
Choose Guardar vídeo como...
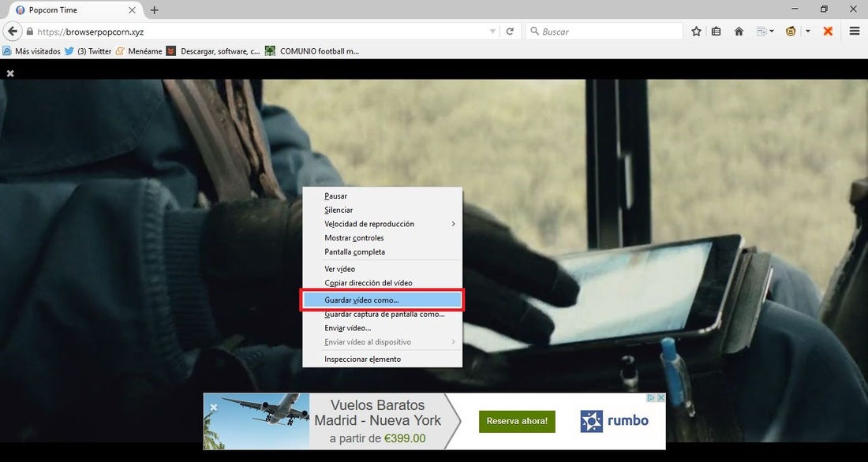tap(382, 300)
